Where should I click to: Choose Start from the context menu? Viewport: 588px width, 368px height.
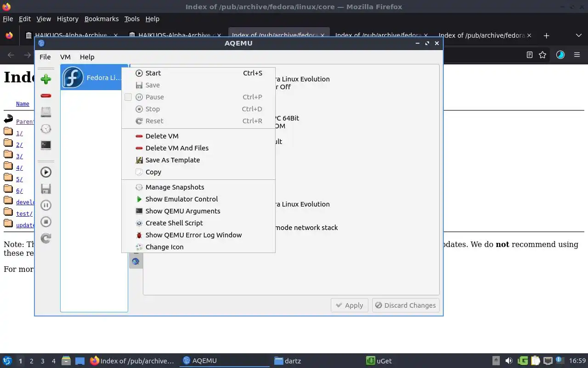[x=198, y=73]
